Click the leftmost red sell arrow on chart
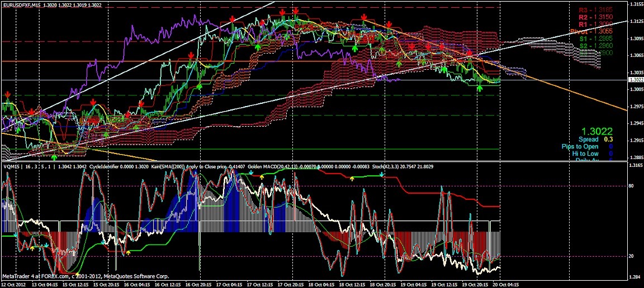Viewport: 644px width, 288px height. tap(7, 95)
